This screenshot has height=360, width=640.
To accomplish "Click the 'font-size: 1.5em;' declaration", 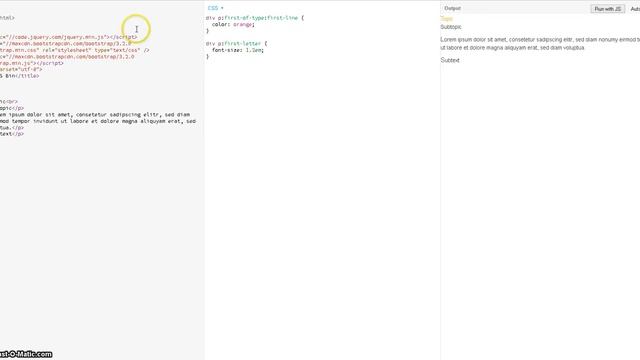I will pyautogui.click(x=238, y=50).
